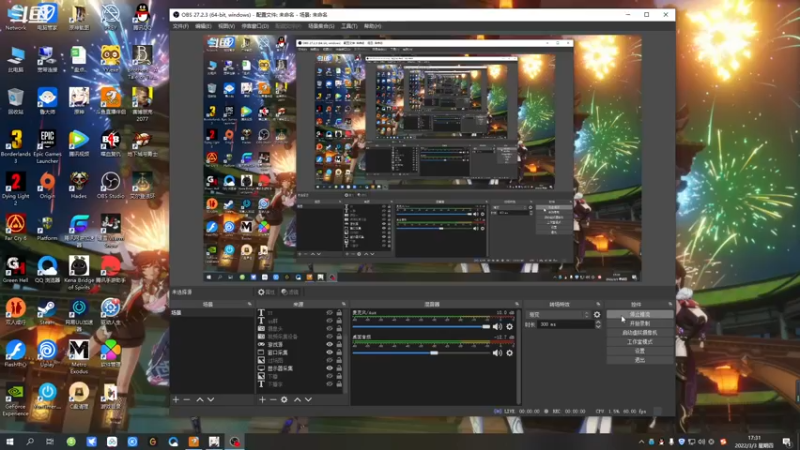This screenshot has height=450, width=800.
Task: Toggle visibility eye of 窗口采集 source
Action: [329, 353]
